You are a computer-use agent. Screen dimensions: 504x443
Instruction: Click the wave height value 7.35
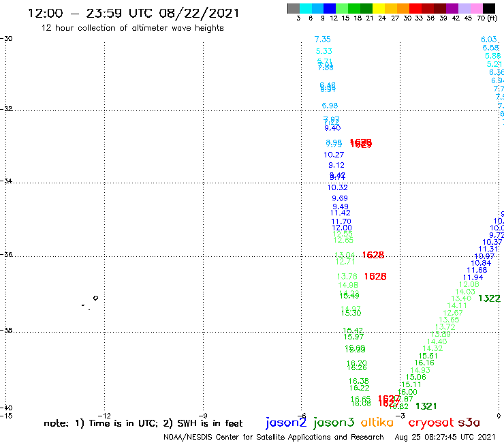pos(322,40)
